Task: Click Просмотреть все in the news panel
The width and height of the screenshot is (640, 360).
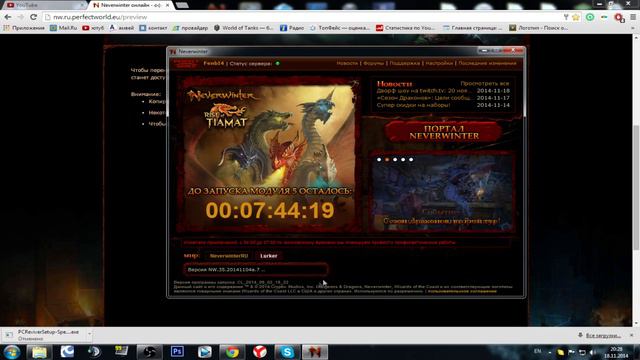Action: [484, 83]
